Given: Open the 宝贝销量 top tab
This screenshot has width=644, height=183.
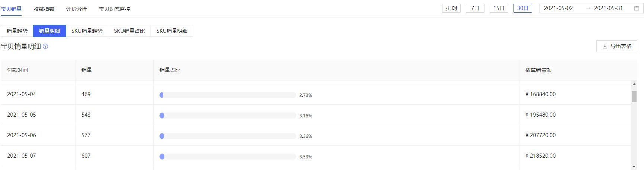Looking at the screenshot, I should click(x=11, y=9).
